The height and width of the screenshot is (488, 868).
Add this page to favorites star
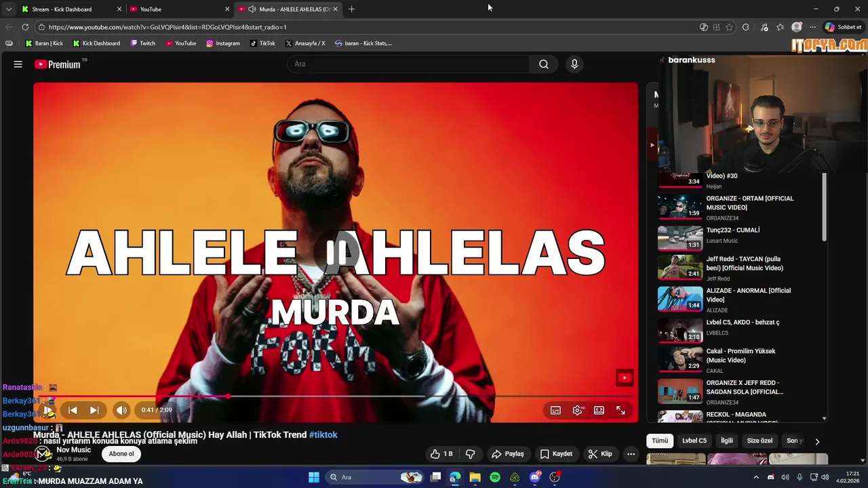(729, 27)
